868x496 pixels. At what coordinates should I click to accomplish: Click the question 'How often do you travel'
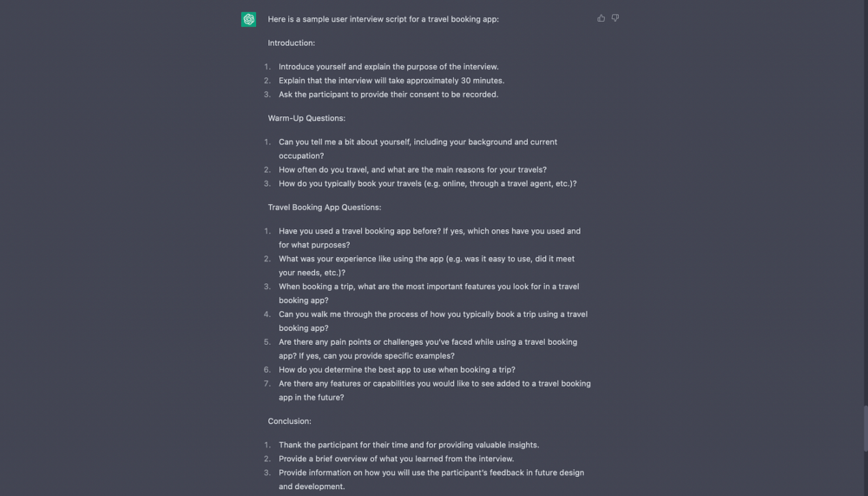click(412, 169)
